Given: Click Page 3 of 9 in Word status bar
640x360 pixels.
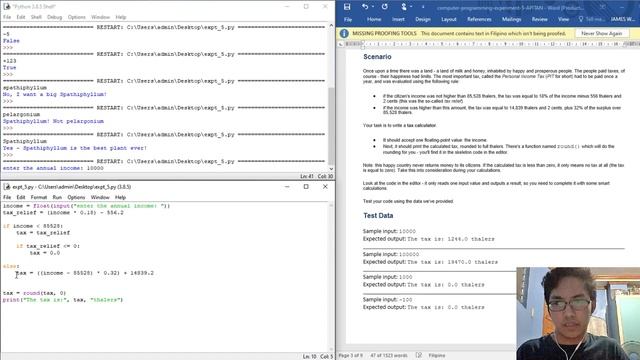Looking at the screenshot, I should pyautogui.click(x=350, y=356).
